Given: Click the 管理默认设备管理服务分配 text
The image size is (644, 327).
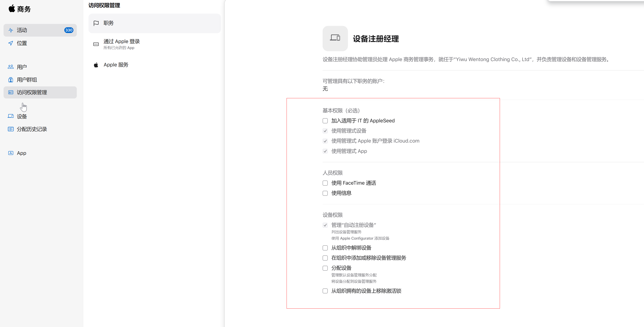Looking at the screenshot, I should click(354, 275).
